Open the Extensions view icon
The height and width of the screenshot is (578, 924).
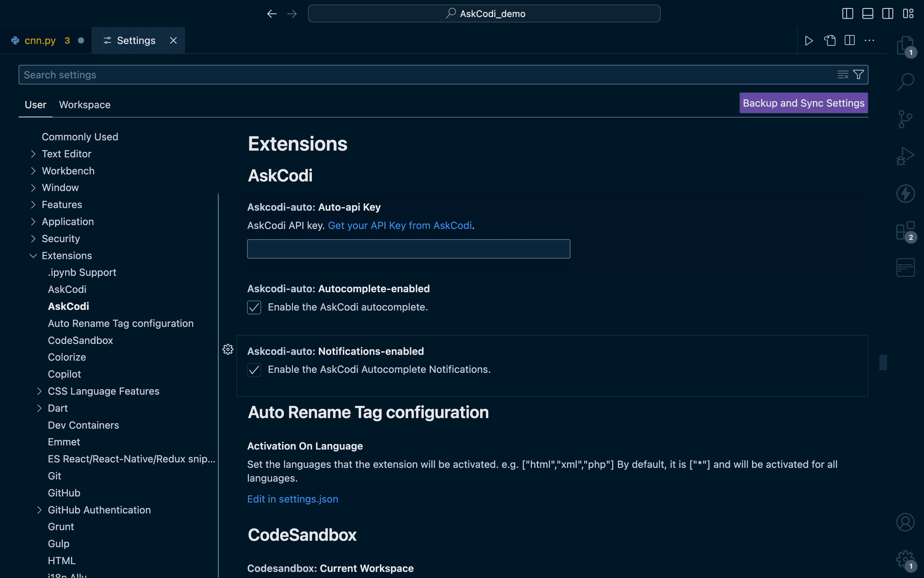[x=906, y=231]
